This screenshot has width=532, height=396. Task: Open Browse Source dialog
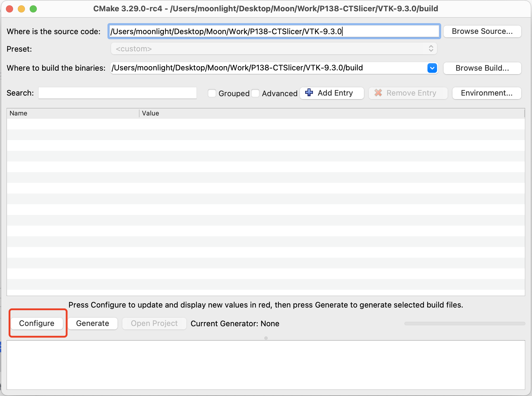pos(482,31)
